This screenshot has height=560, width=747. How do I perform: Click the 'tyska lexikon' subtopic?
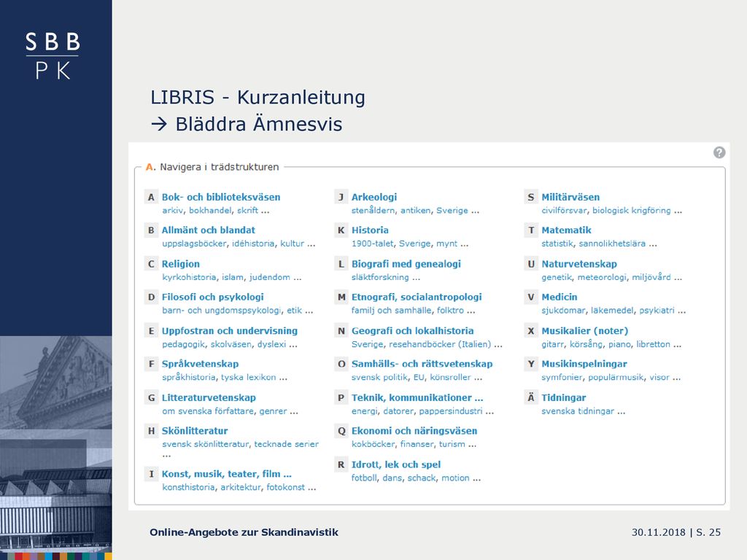coord(248,377)
